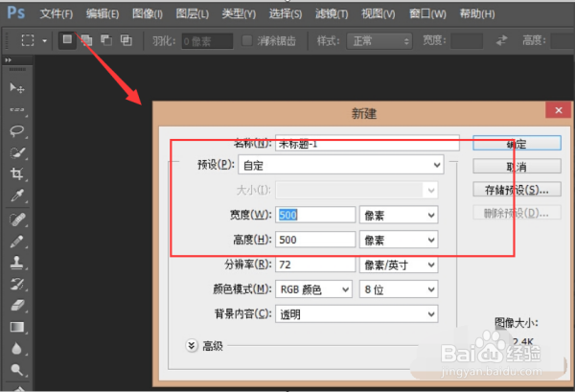Click the 取消 cancel button
This screenshot has height=392, width=575.
coord(517,167)
